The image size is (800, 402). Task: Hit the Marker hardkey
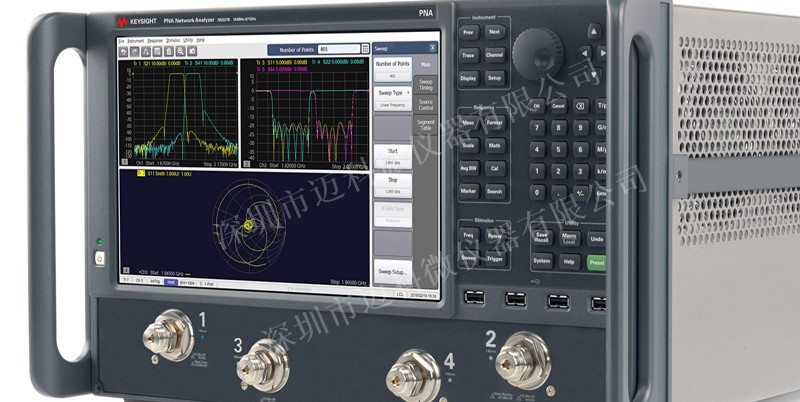[468, 191]
